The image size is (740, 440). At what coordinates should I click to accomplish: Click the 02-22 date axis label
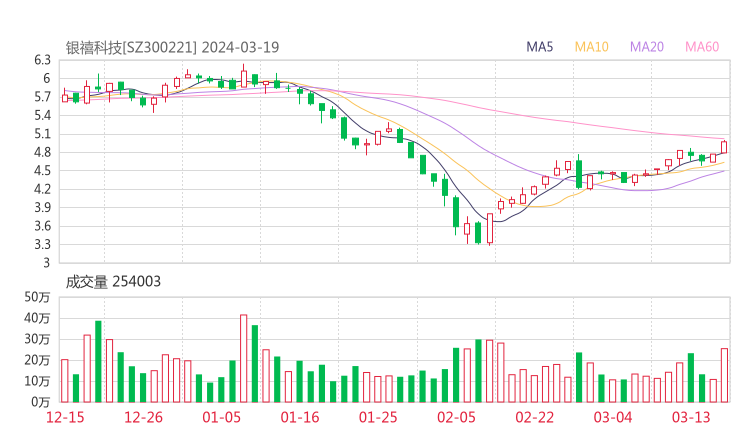pyautogui.click(x=534, y=417)
